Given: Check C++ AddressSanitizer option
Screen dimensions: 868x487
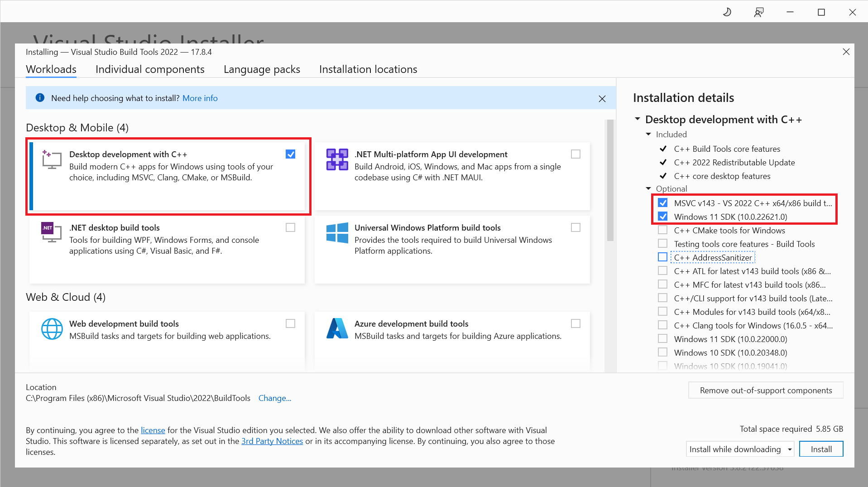Looking at the screenshot, I should point(663,257).
